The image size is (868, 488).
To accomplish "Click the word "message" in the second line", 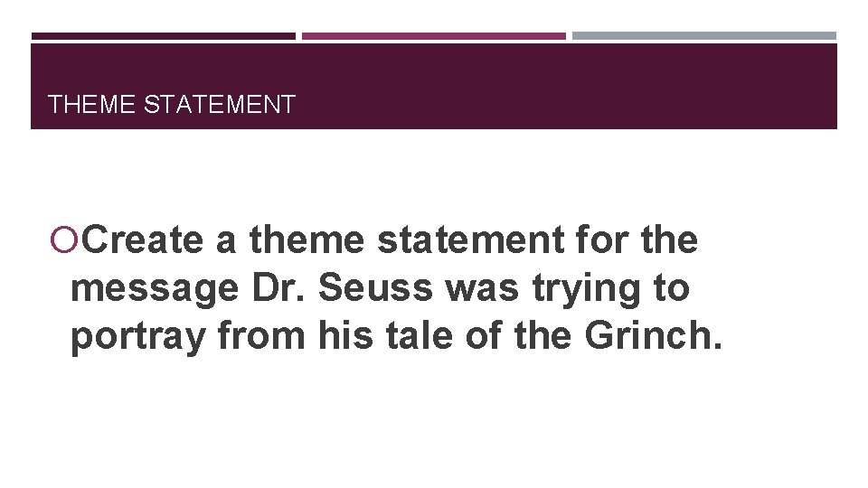I will click(x=152, y=289).
